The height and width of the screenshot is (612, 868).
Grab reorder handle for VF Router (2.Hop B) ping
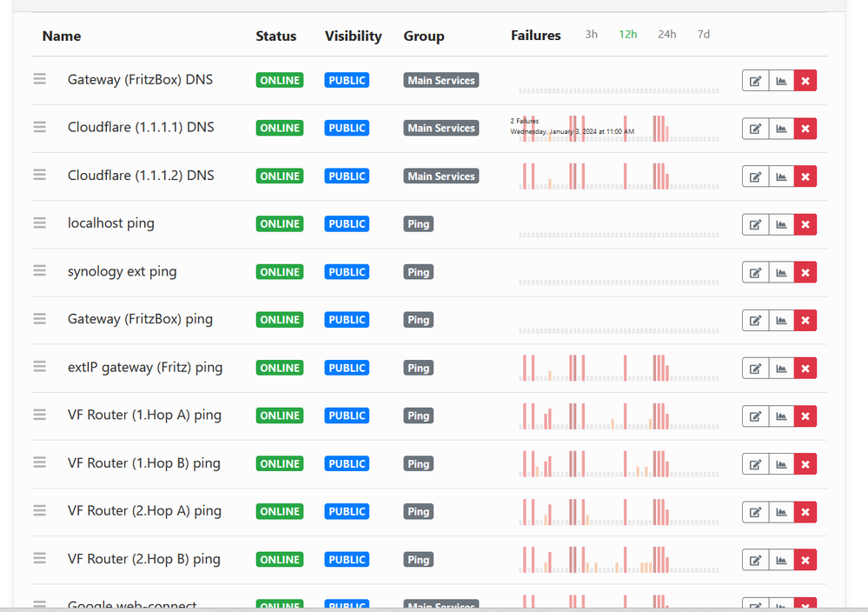tap(39, 558)
